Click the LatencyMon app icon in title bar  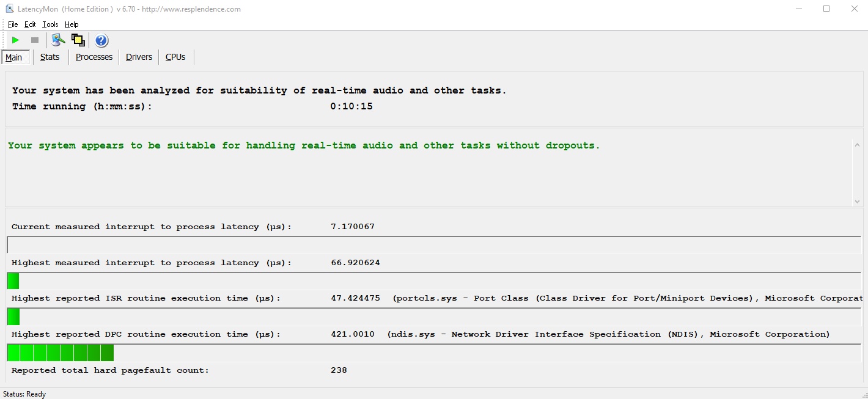[9, 9]
